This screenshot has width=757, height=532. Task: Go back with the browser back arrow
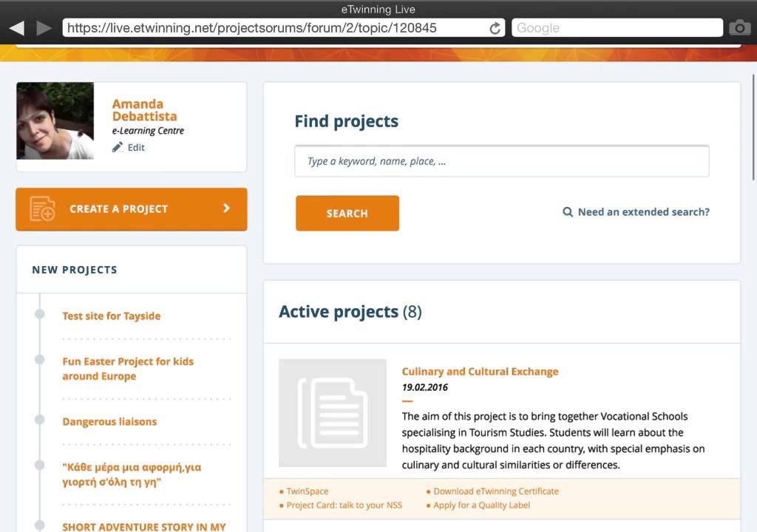tap(17, 28)
